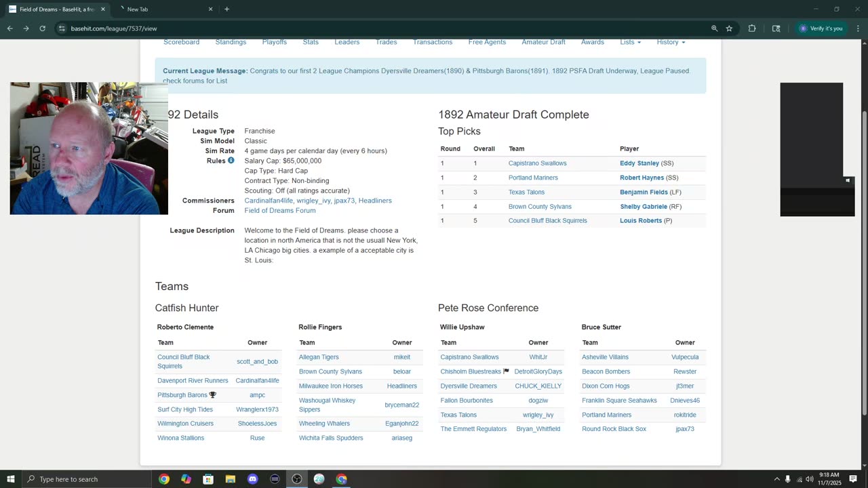Viewport: 868px width, 488px height.
Task: Click the zoom magnifier icon in address bar
Action: tap(714, 28)
